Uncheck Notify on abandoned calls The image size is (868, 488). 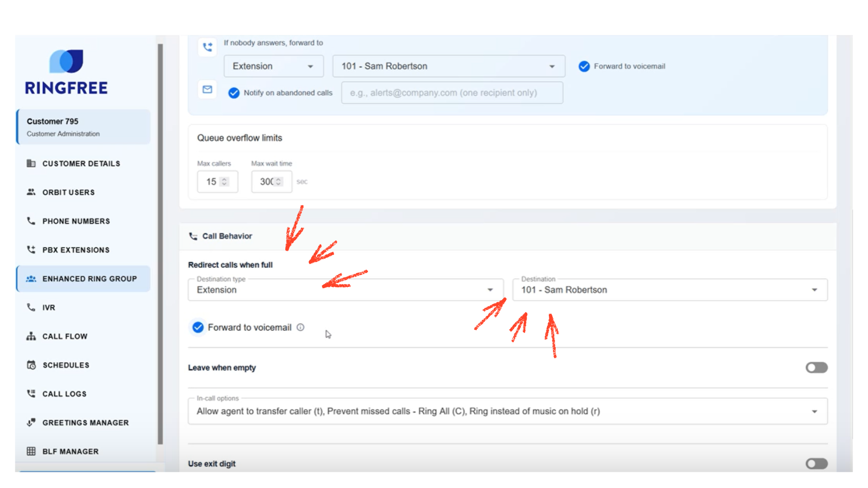pos(234,93)
